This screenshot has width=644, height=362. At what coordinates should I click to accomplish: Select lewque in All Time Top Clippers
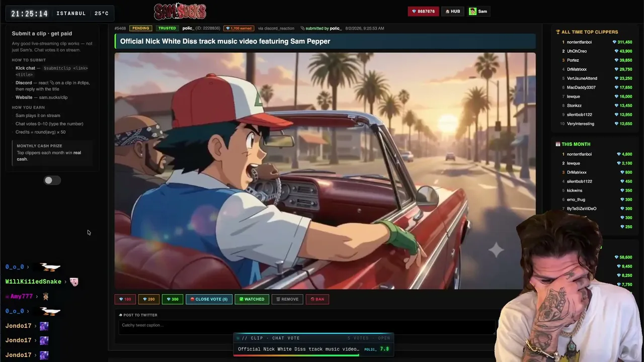[x=574, y=97]
